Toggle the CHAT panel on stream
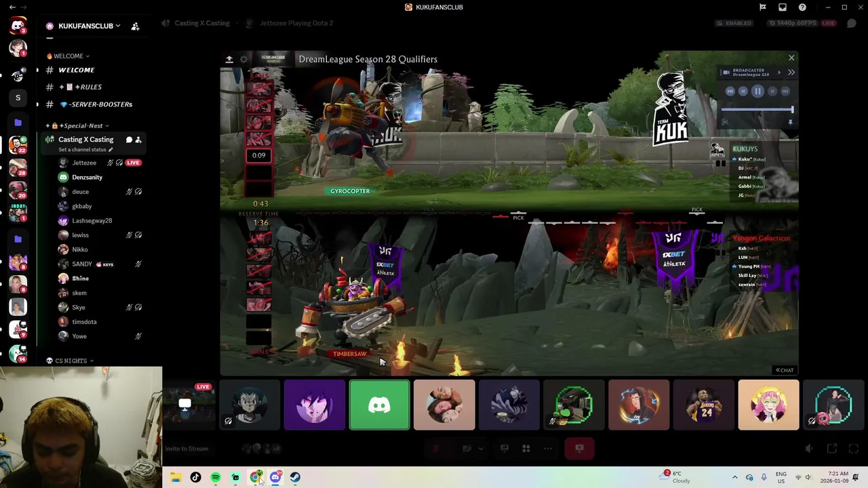 785,370
